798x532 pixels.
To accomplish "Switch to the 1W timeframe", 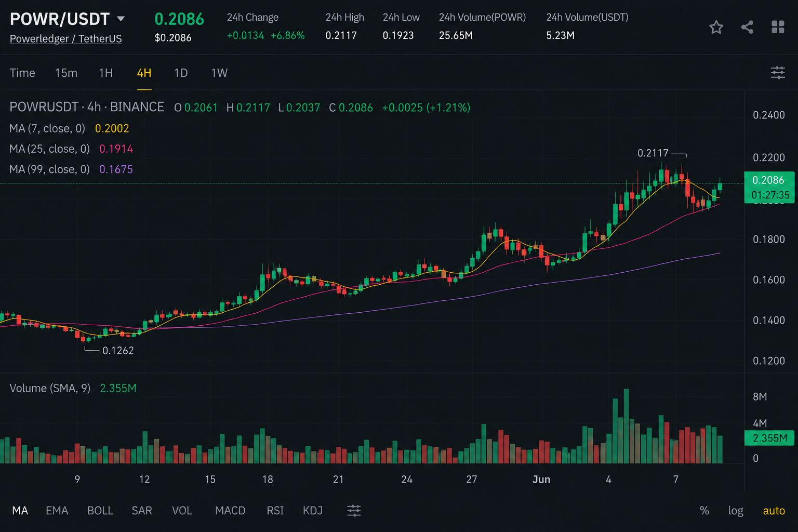I will (x=219, y=73).
